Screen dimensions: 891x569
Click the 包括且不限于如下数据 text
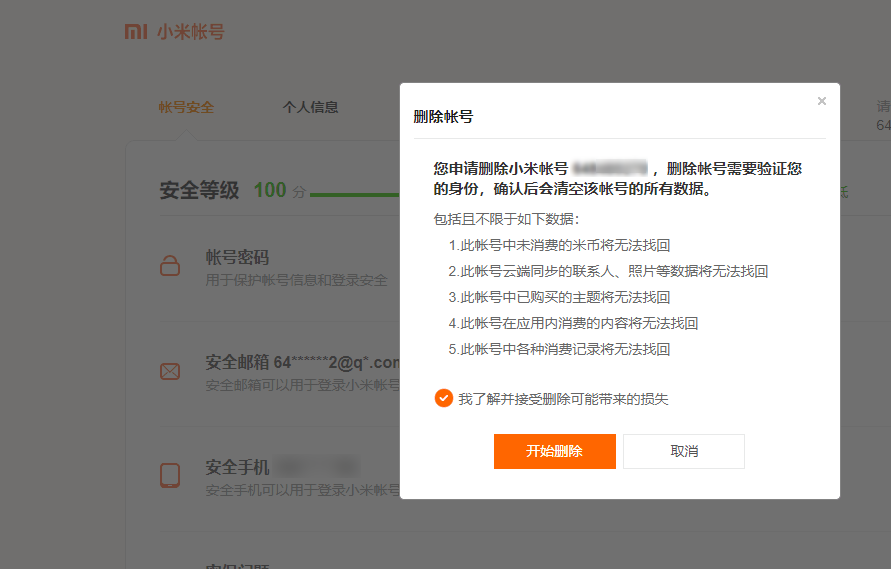506,219
